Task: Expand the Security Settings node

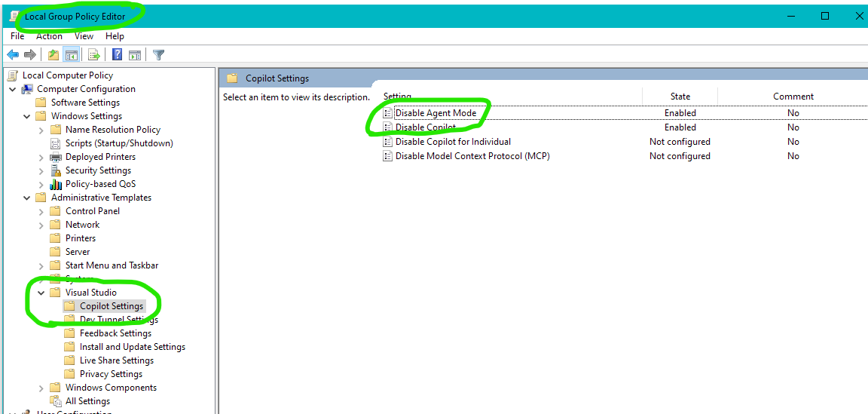Action: click(41, 170)
